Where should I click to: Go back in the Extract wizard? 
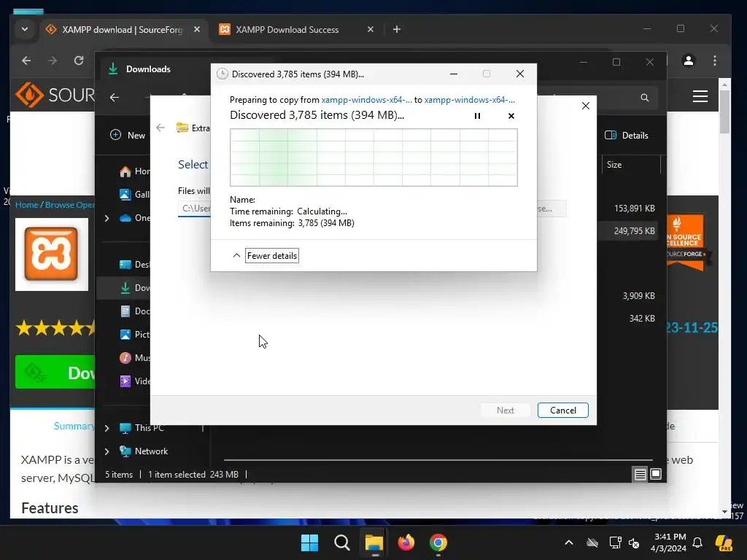click(x=160, y=128)
